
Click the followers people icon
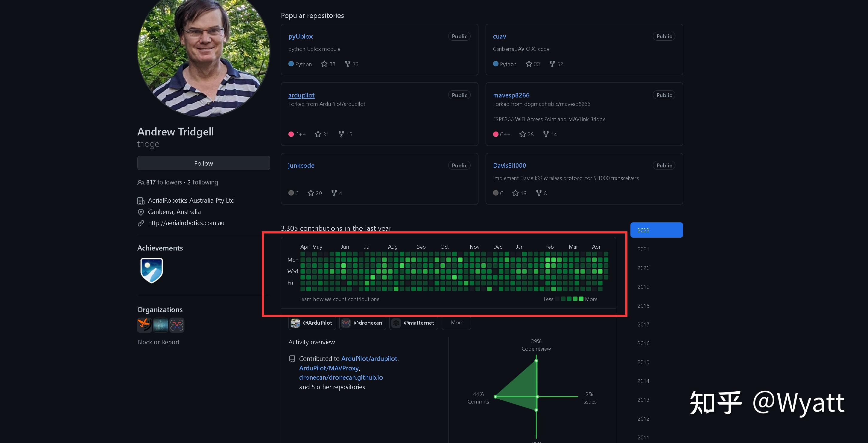(x=141, y=182)
